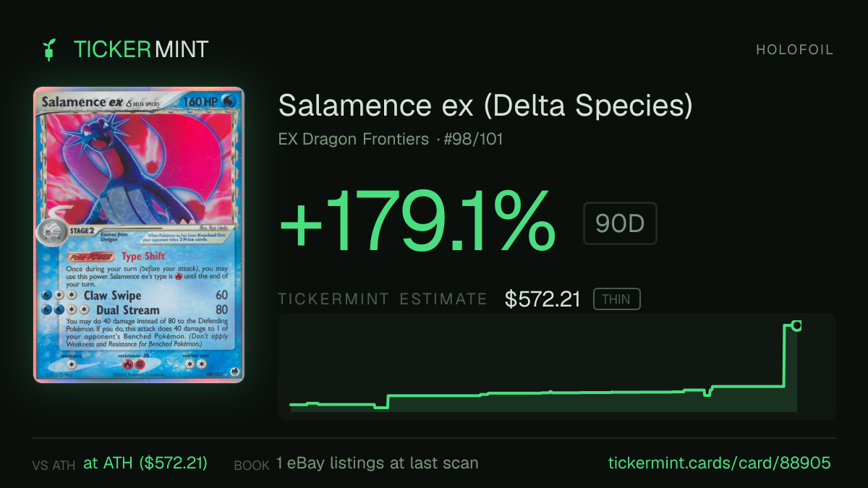Click the Salamence ex (Delta Species) title

point(485,106)
